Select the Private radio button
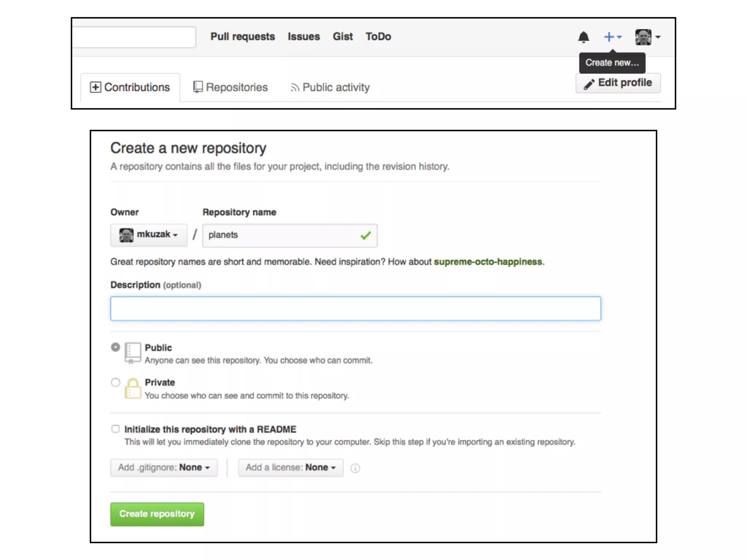This screenshot has width=747, height=560. coord(116,382)
